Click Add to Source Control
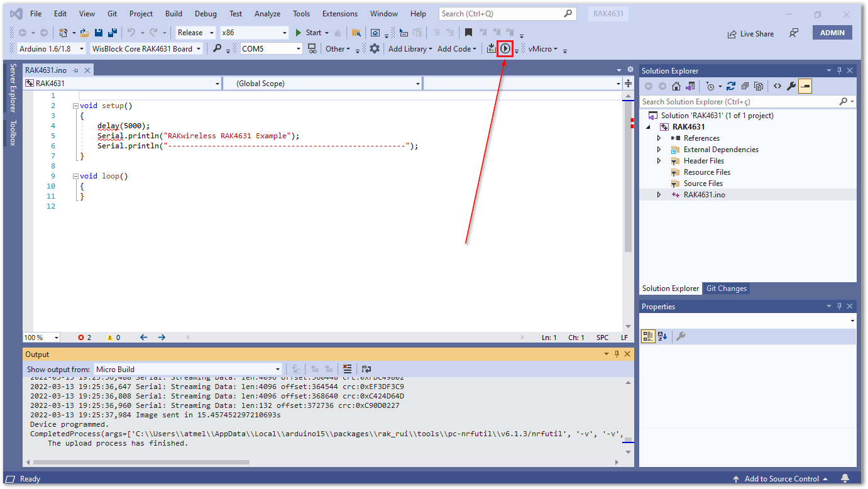This screenshot has height=489, width=868. pyautogui.click(x=780, y=478)
